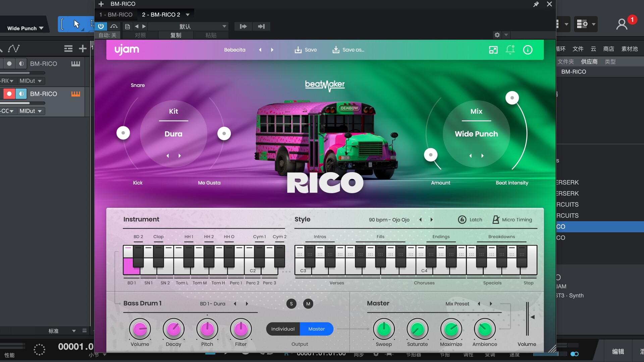Add a track with the plus icon
This screenshot has width=644, height=362.
click(x=83, y=49)
